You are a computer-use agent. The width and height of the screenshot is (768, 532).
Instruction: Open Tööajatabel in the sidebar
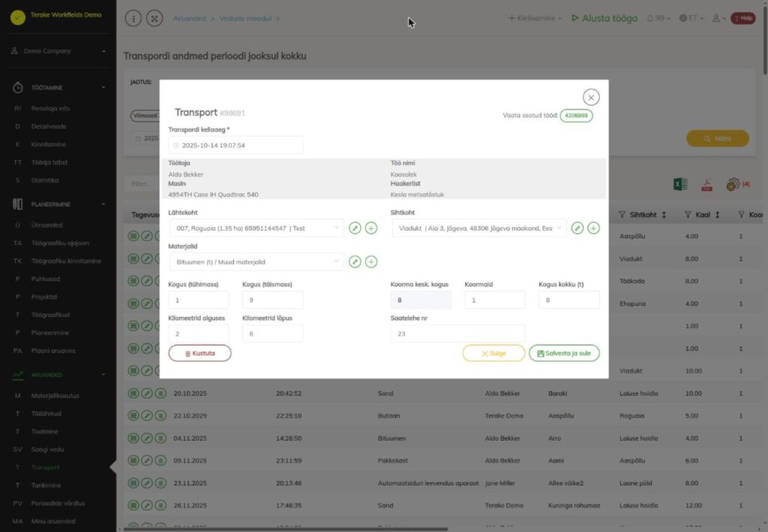[x=49, y=162]
